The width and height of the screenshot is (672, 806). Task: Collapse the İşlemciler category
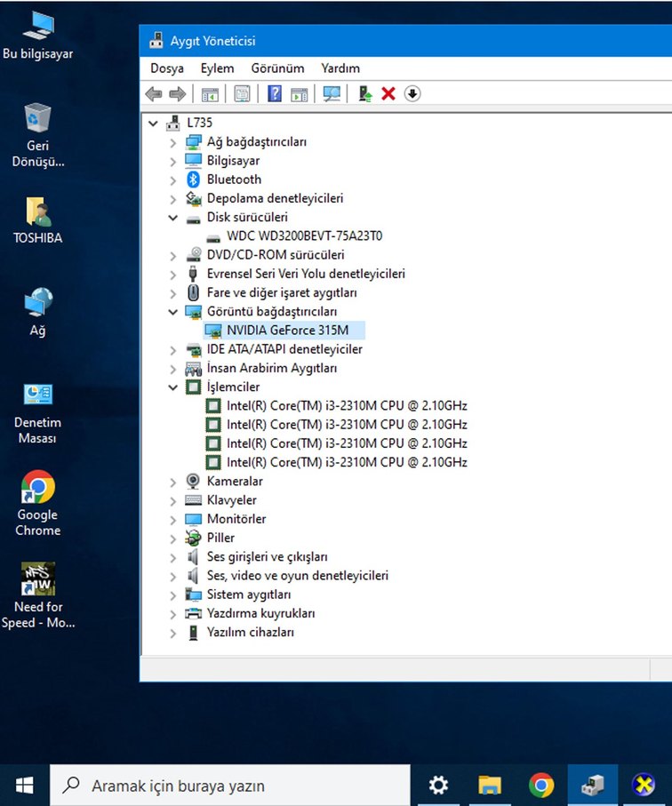pos(173,387)
